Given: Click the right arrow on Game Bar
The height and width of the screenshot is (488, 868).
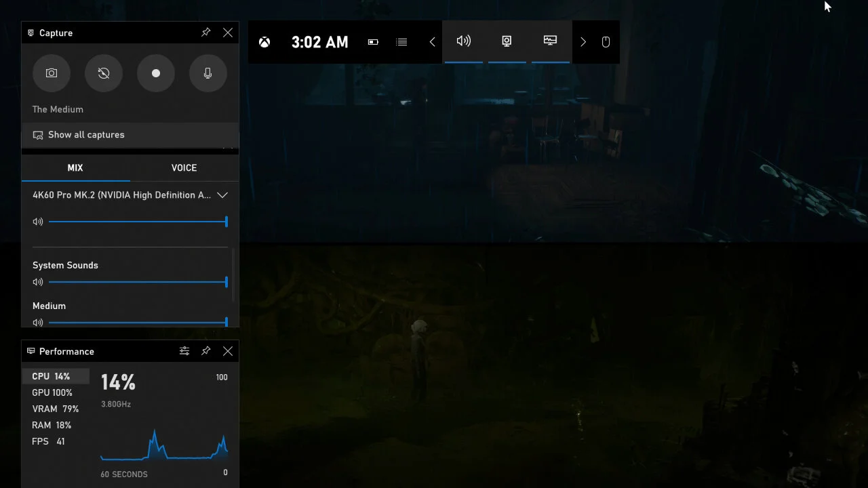Looking at the screenshot, I should 583,42.
